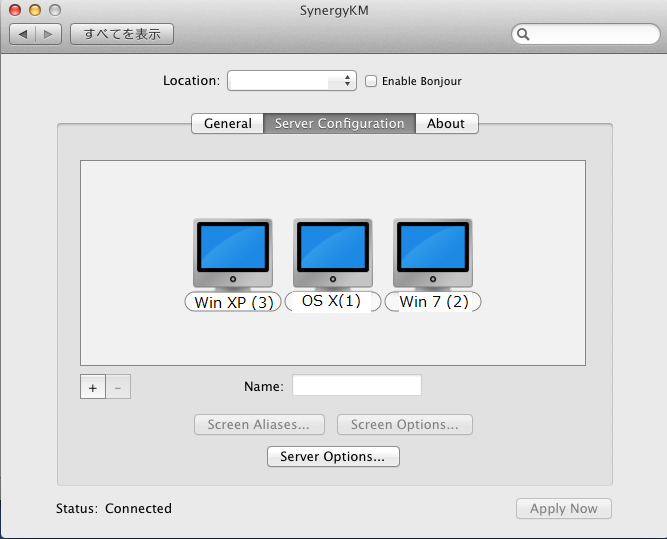Click the OS X(1) label
This screenshot has width=667, height=539.
coord(333,301)
